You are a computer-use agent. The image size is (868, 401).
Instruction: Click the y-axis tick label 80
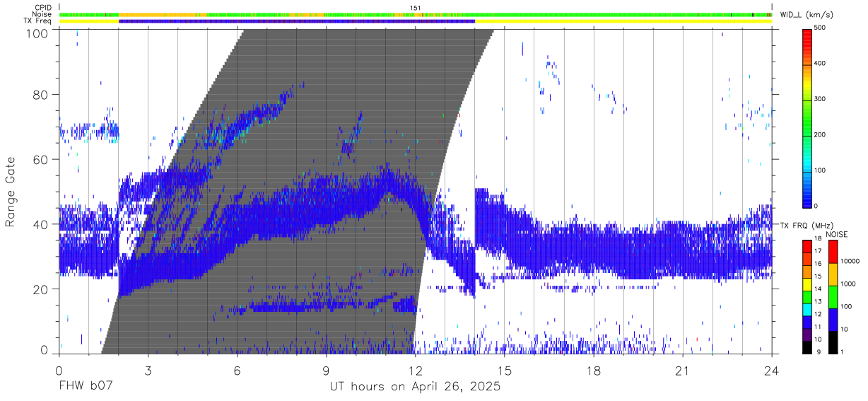tap(42, 95)
